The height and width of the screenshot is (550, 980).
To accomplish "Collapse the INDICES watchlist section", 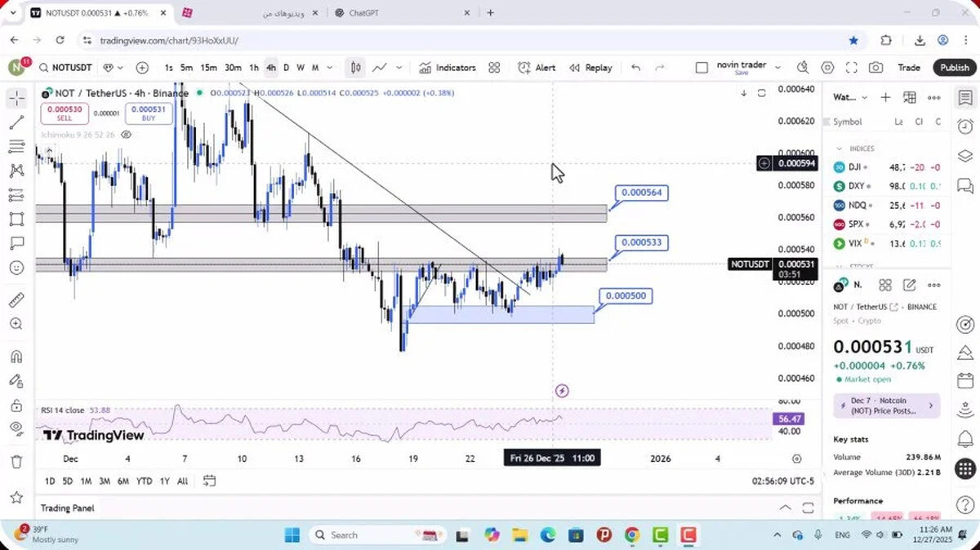I will pos(839,149).
